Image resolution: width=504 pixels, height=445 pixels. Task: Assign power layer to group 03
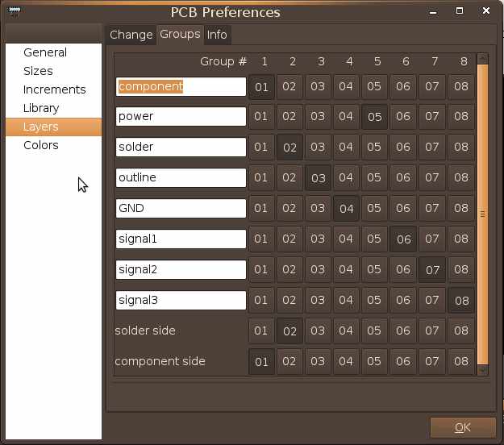coord(318,117)
